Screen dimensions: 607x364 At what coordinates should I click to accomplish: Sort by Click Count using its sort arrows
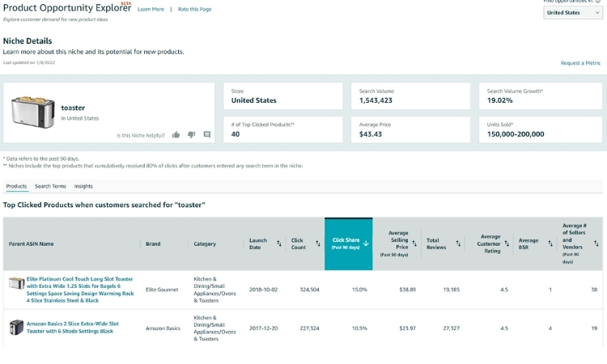318,243
